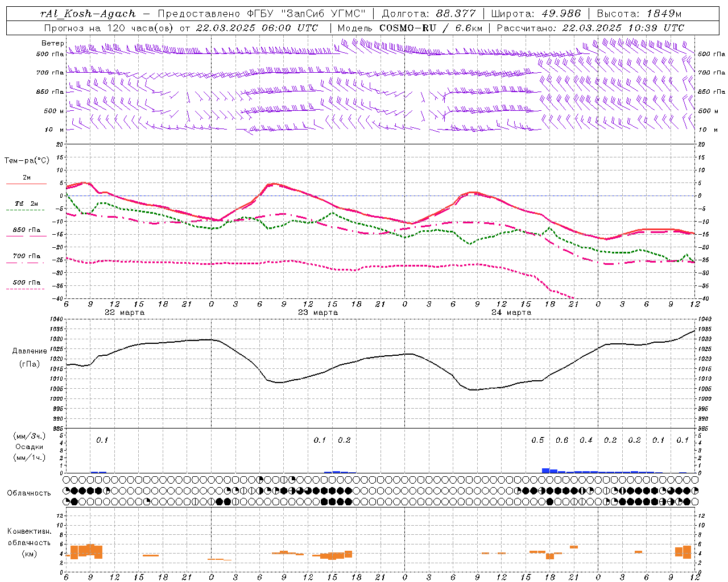The image size is (728, 582).
Task: Click the Тем-ра(°C) temperature panel label
Action: [27, 161]
